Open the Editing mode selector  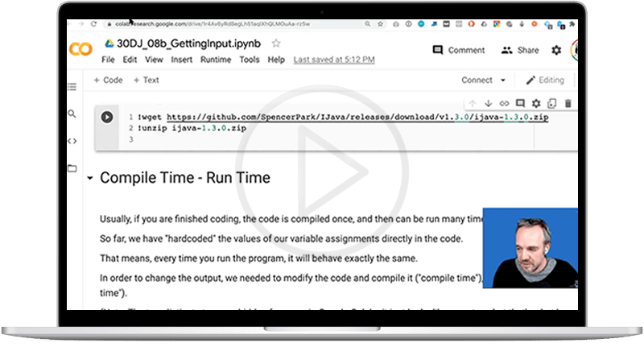point(546,80)
